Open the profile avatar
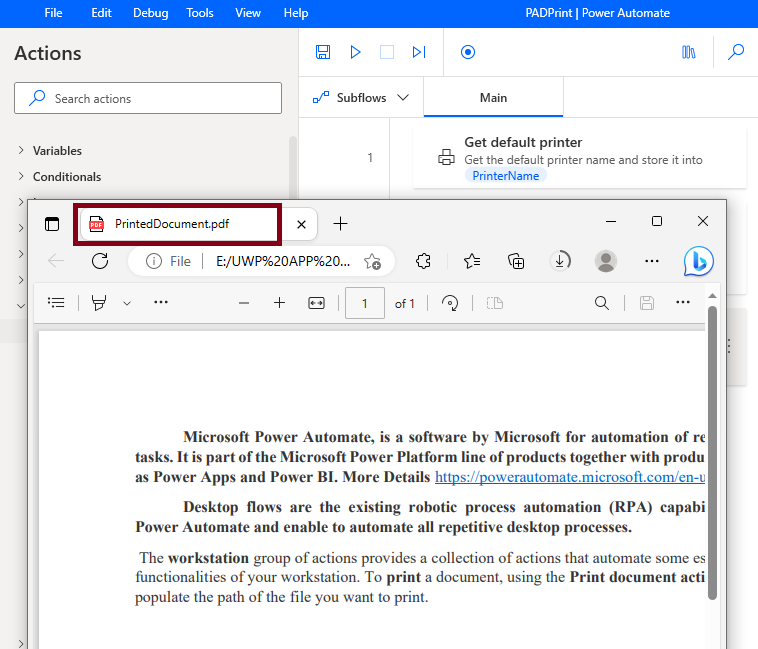Screen dimensions: 758x649 tap(606, 261)
